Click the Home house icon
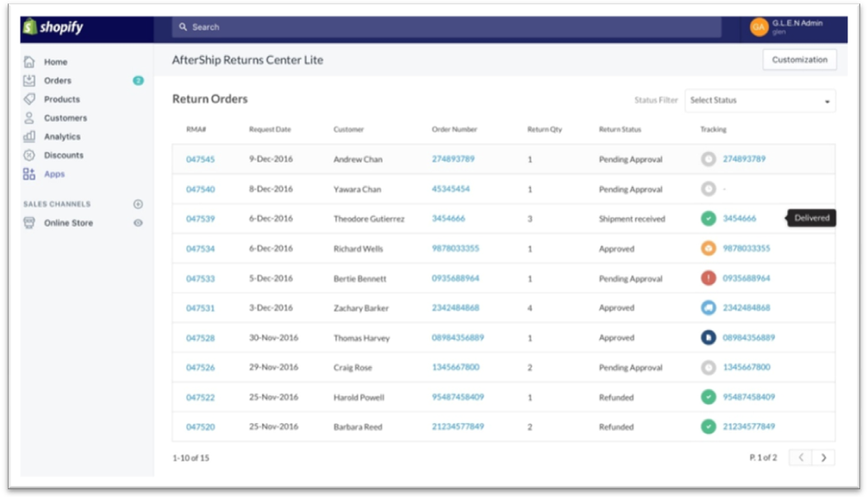 (29, 61)
